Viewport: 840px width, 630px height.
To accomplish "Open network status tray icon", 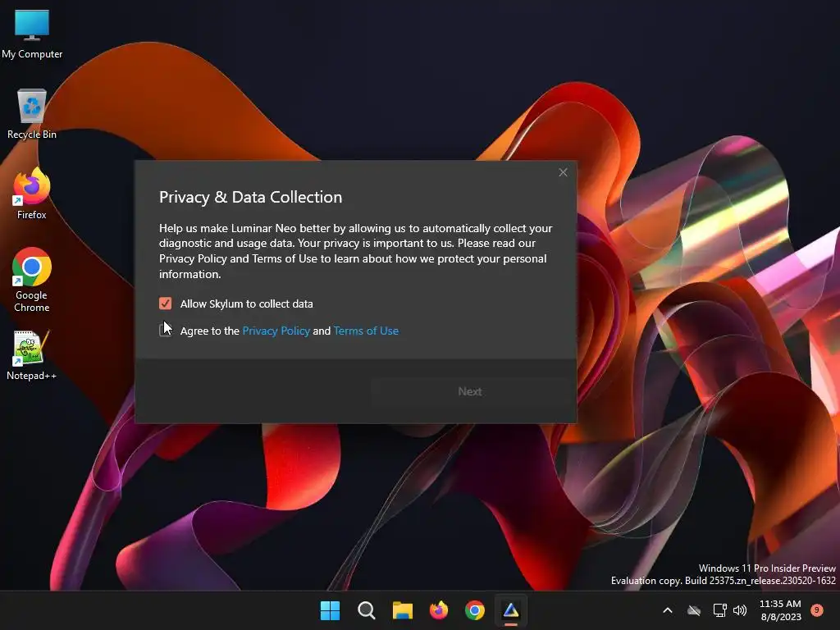I will pos(719,610).
